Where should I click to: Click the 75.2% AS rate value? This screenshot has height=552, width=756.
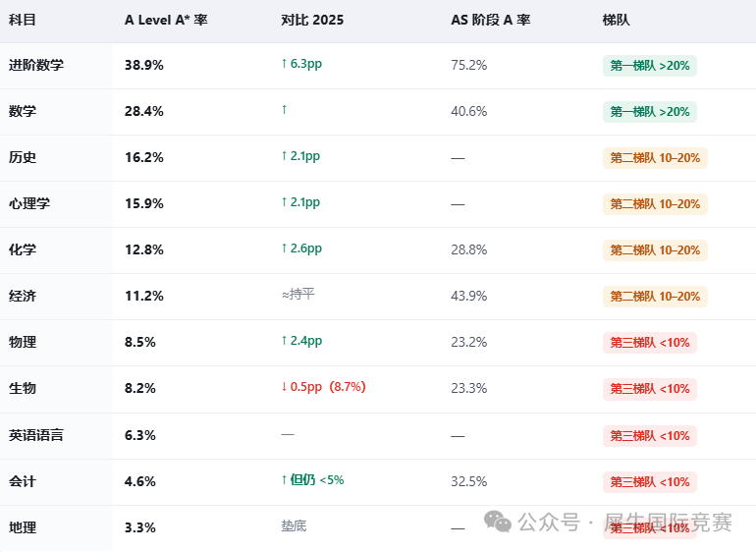(468, 65)
